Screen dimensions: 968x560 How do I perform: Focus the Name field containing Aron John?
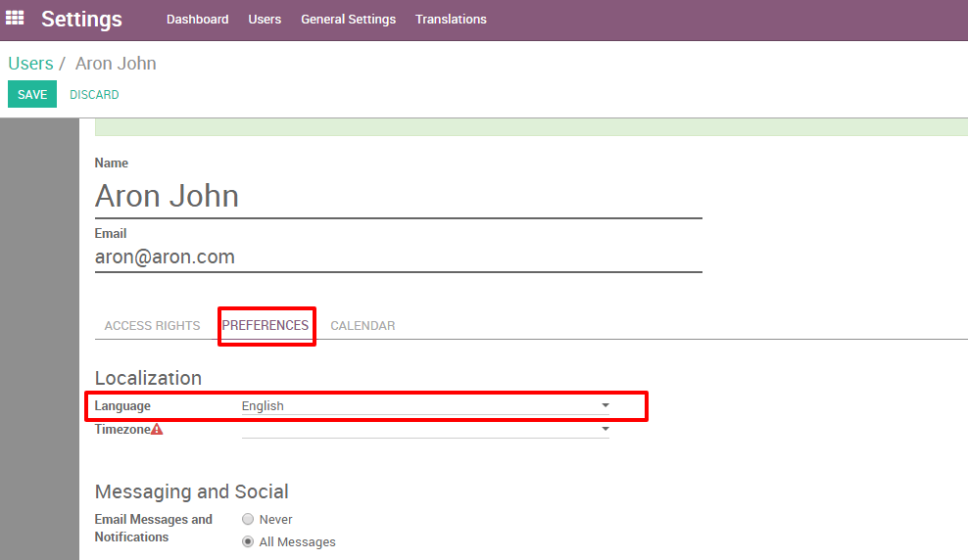click(x=398, y=197)
